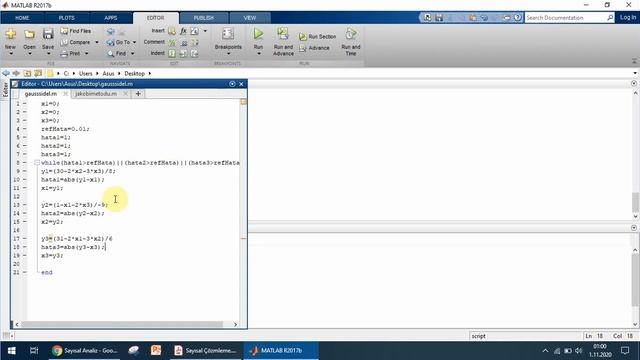Open the Go To dropdown arrow
The width and height of the screenshot is (640, 360).
click(x=134, y=42)
